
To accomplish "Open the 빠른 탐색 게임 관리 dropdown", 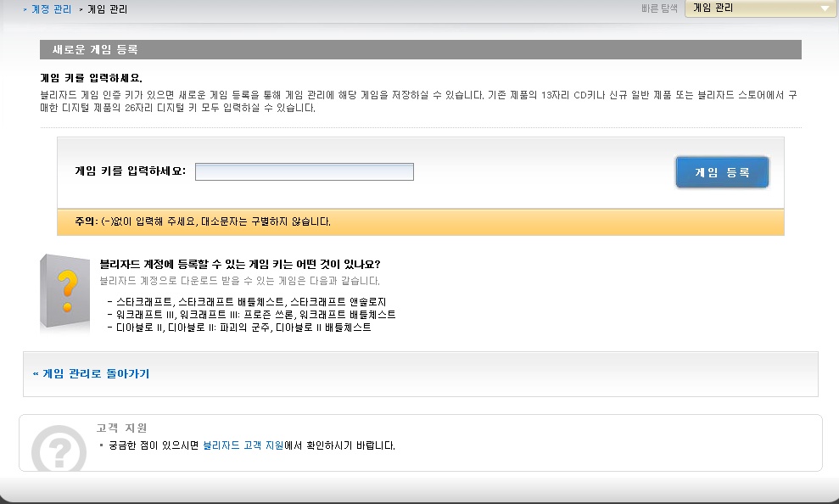I will (x=760, y=8).
